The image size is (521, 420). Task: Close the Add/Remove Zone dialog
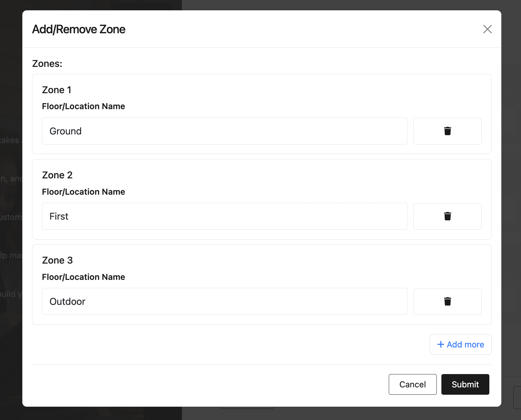(x=487, y=29)
